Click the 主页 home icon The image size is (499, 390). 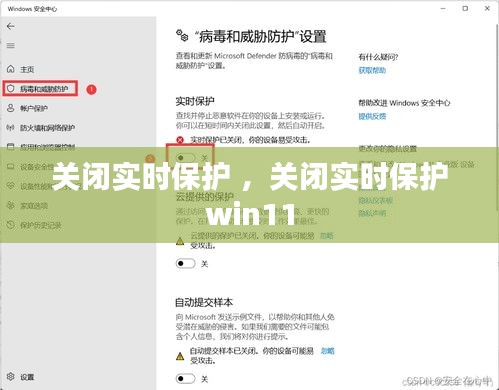11,69
